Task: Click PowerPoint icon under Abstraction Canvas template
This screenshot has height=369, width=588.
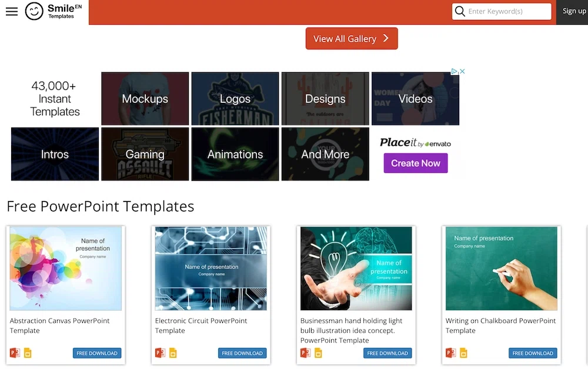Action: tap(15, 353)
